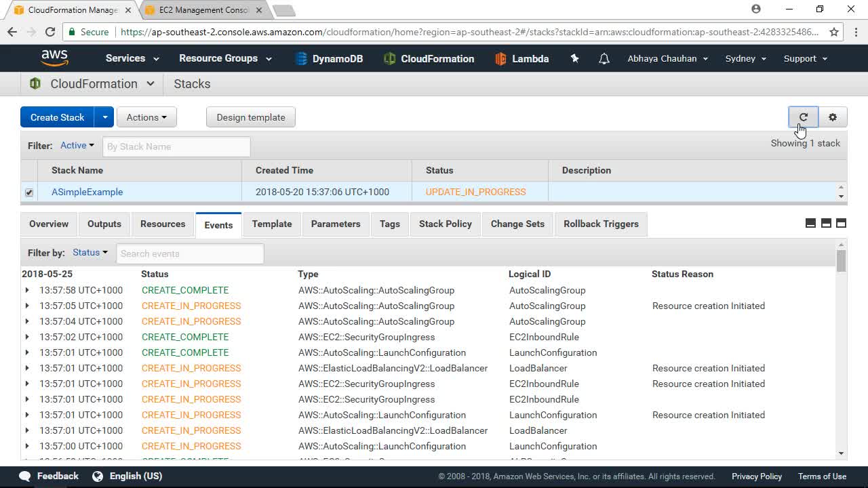Image resolution: width=868 pixels, height=488 pixels.
Task: Switch to the Outputs tab
Action: point(104,224)
